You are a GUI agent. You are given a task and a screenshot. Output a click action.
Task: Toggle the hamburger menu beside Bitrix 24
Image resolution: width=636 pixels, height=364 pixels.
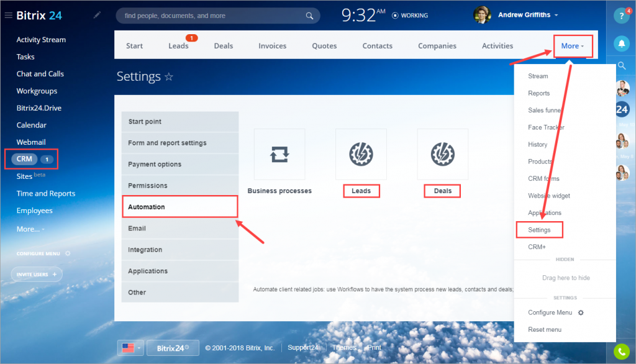click(8, 16)
